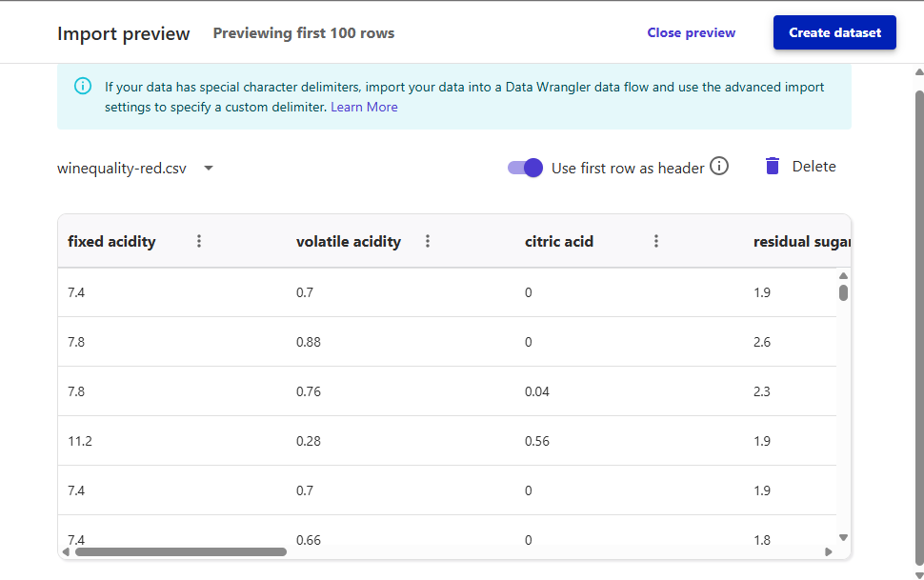Click the 11.2 fixed acidity cell
This screenshot has height=580, width=924.
pyautogui.click(x=80, y=441)
